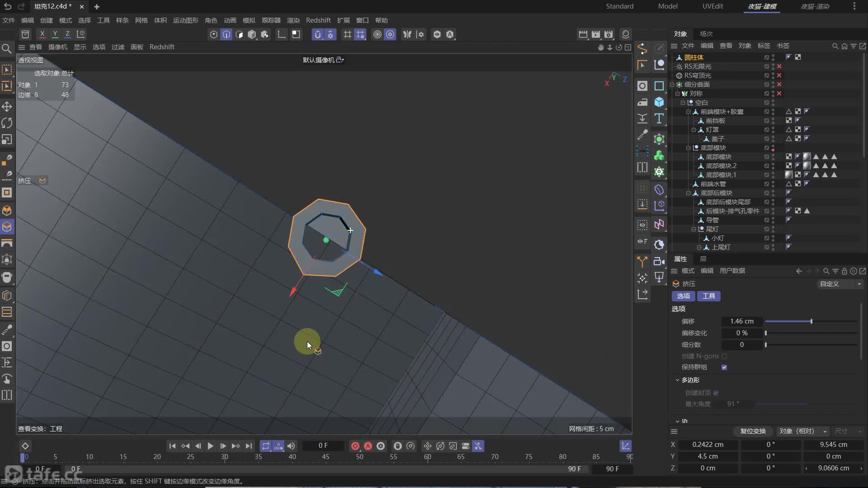The width and height of the screenshot is (868, 488).
Task: Collapse the 细分曲面 tree node
Action: (672, 84)
